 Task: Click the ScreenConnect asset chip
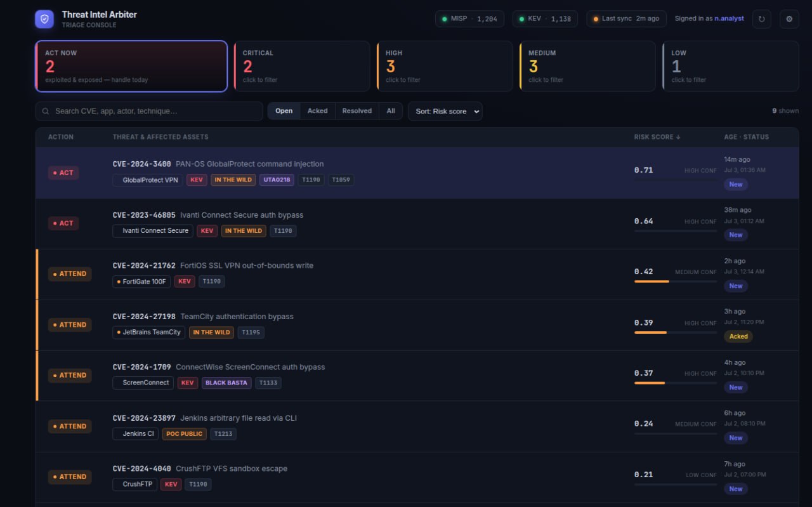point(143,383)
